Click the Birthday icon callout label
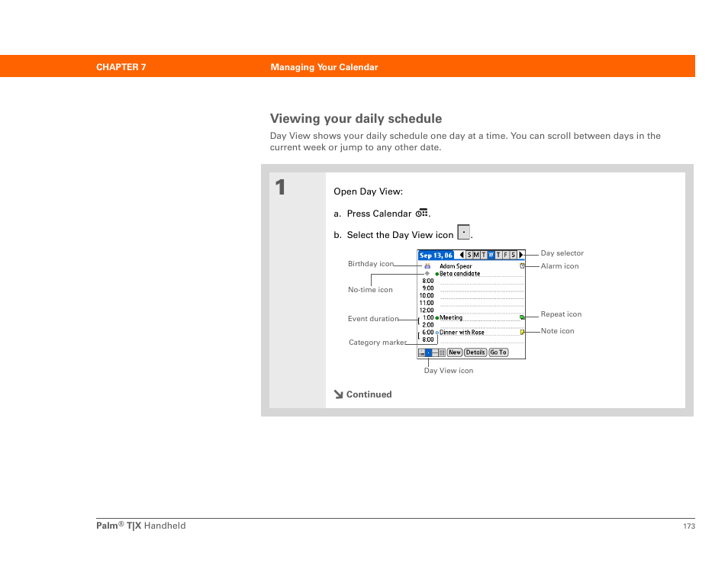 tap(371, 264)
